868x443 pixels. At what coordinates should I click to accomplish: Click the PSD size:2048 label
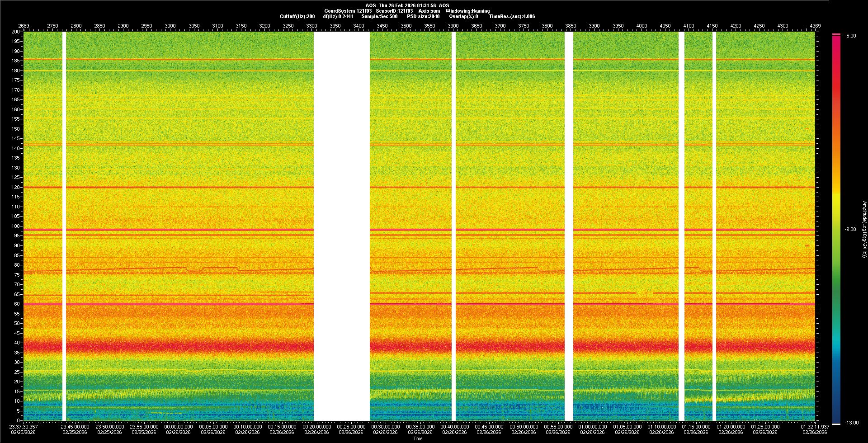[x=423, y=16]
